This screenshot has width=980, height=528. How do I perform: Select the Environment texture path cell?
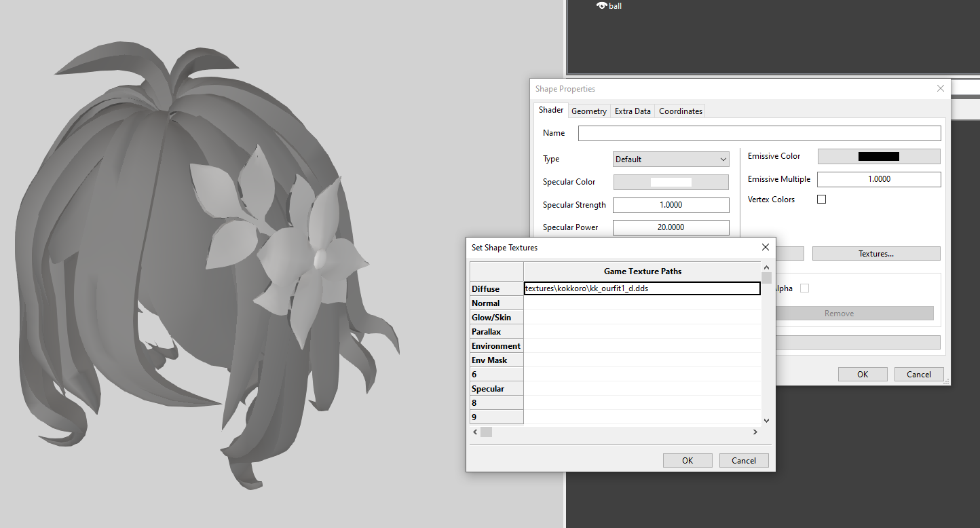click(x=642, y=345)
